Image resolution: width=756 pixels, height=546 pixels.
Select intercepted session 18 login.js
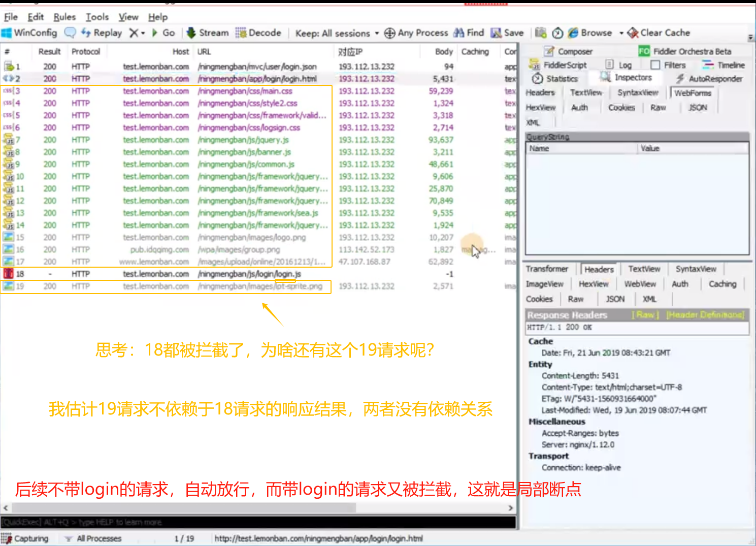pos(258,274)
